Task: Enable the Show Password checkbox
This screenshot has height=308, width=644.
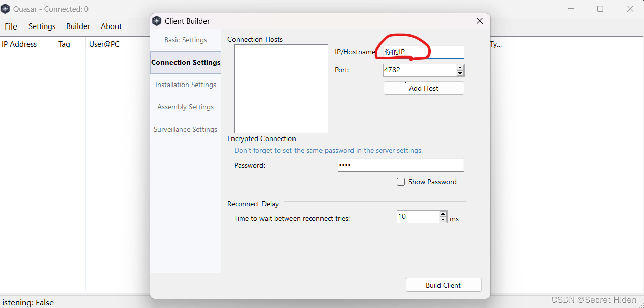Action: click(401, 182)
